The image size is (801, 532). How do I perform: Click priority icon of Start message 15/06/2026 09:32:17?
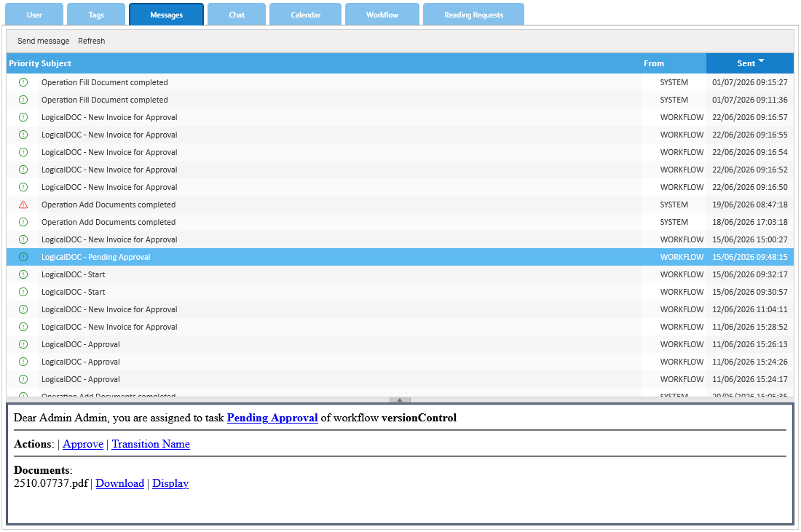click(23, 274)
